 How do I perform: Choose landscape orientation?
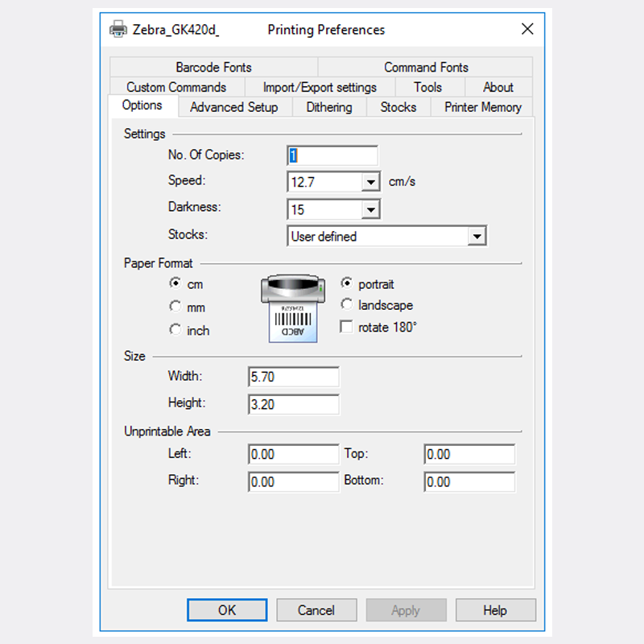[347, 305]
